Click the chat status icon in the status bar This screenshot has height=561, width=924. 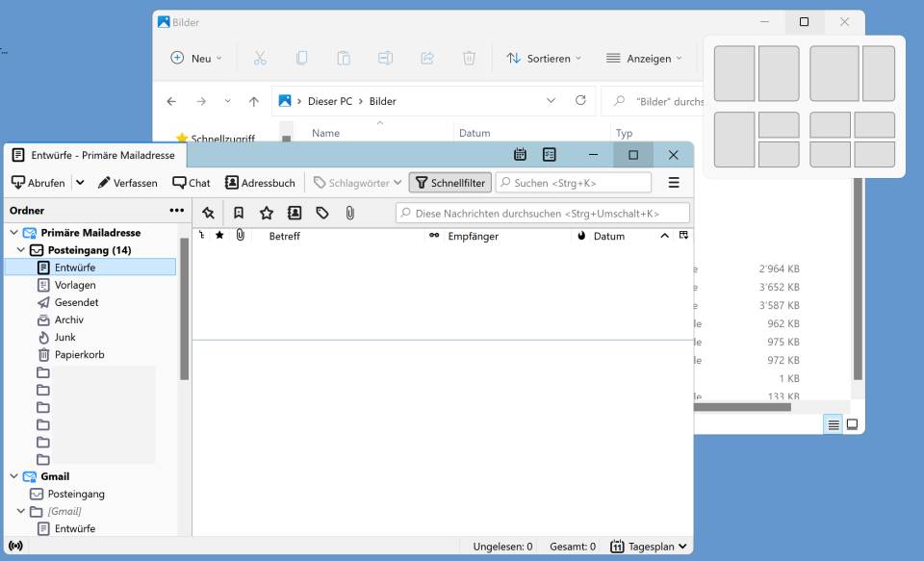coord(14,545)
